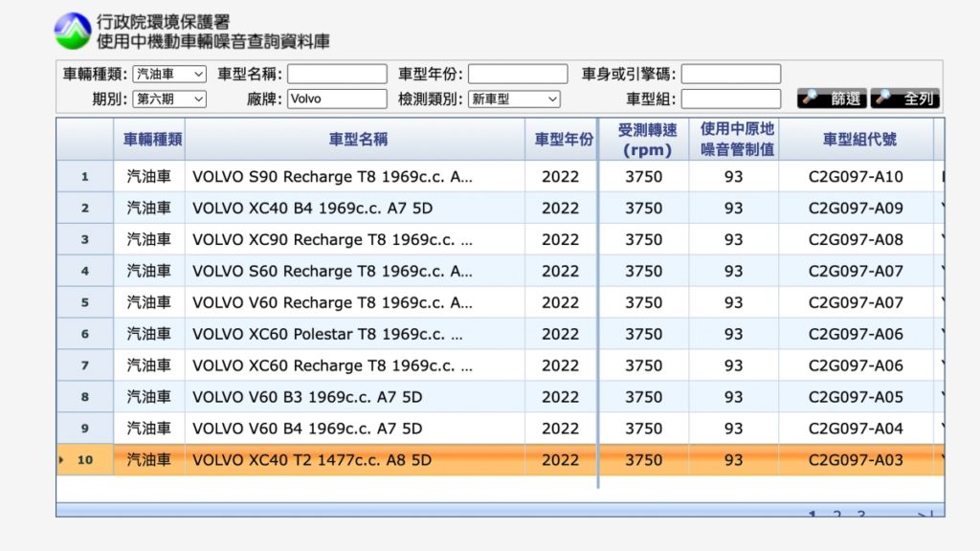Select the VOLVO V60 B4 1969c.c. A7 5D cell
980x551 pixels.
point(355,429)
